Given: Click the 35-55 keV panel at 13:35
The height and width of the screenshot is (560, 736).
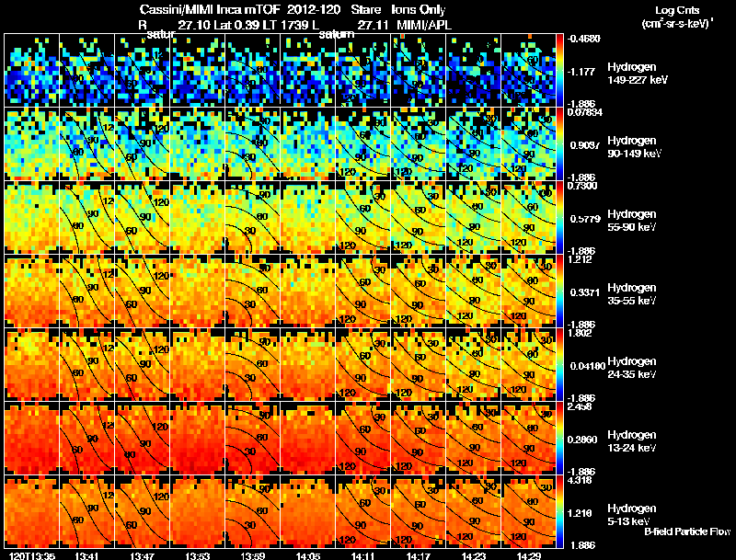Looking at the screenshot, I should 31,291.
